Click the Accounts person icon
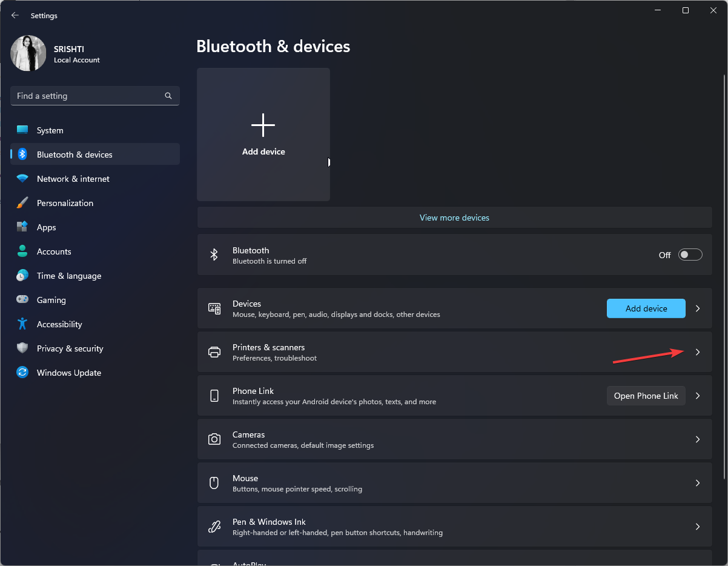Viewport: 728px width, 566px height. coord(22,251)
